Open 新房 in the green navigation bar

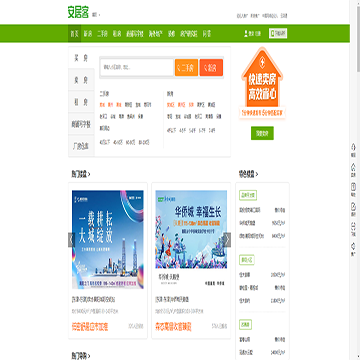click(x=88, y=34)
